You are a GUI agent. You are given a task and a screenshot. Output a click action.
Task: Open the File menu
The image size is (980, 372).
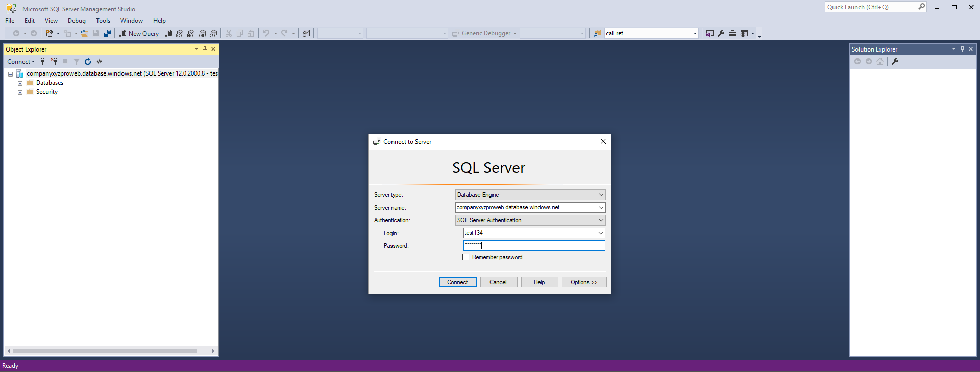[x=10, y=21]
